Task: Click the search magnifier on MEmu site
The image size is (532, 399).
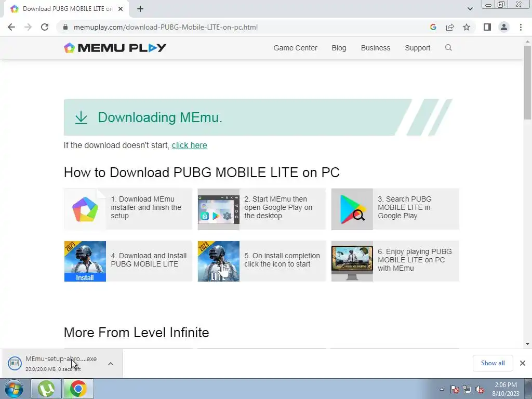Action: click(x=448, y=47)
